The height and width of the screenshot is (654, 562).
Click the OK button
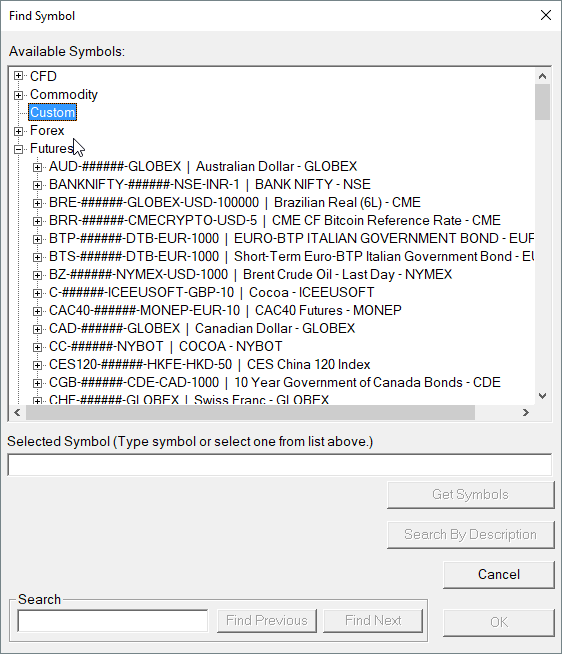coord(499,622)
